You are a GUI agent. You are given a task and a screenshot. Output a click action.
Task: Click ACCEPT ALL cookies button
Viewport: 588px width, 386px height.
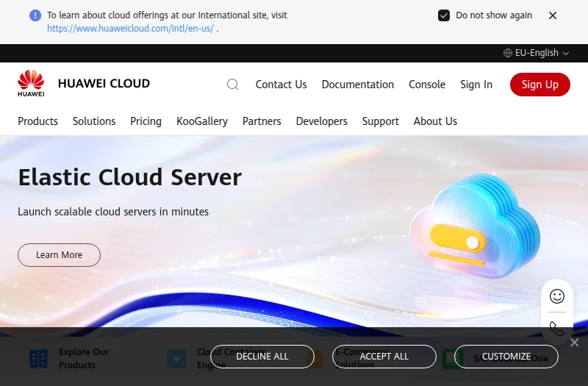click(x=384, y=357)
